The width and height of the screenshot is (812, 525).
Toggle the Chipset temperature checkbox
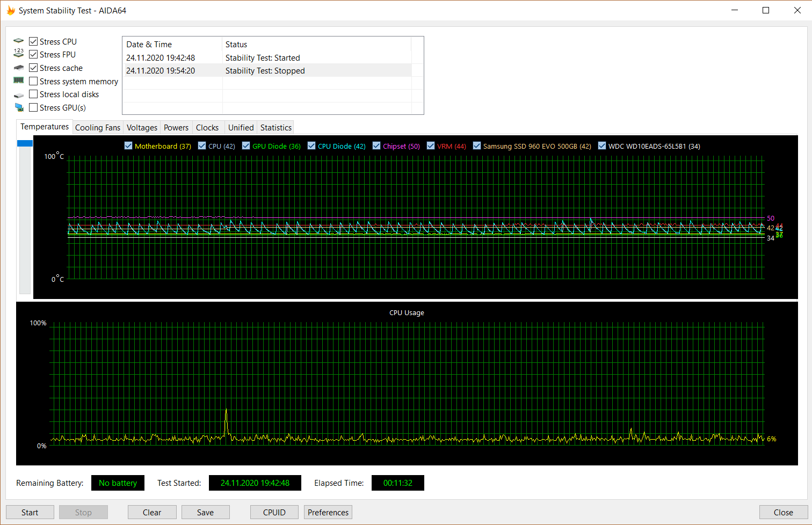click(376, 145)
